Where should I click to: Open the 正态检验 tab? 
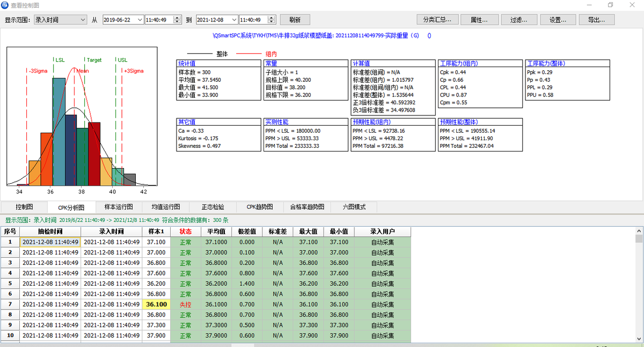(213, 207)
